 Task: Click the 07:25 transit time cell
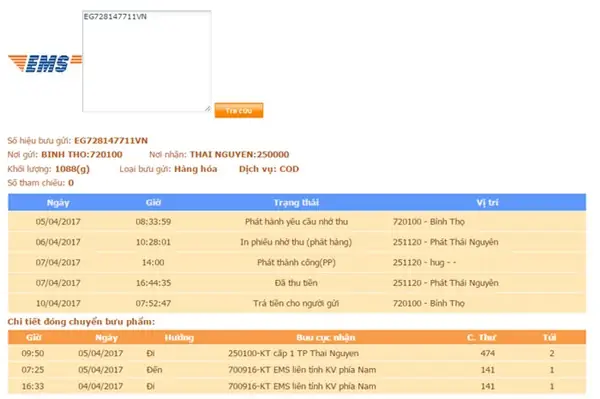(x=33, y=370)
